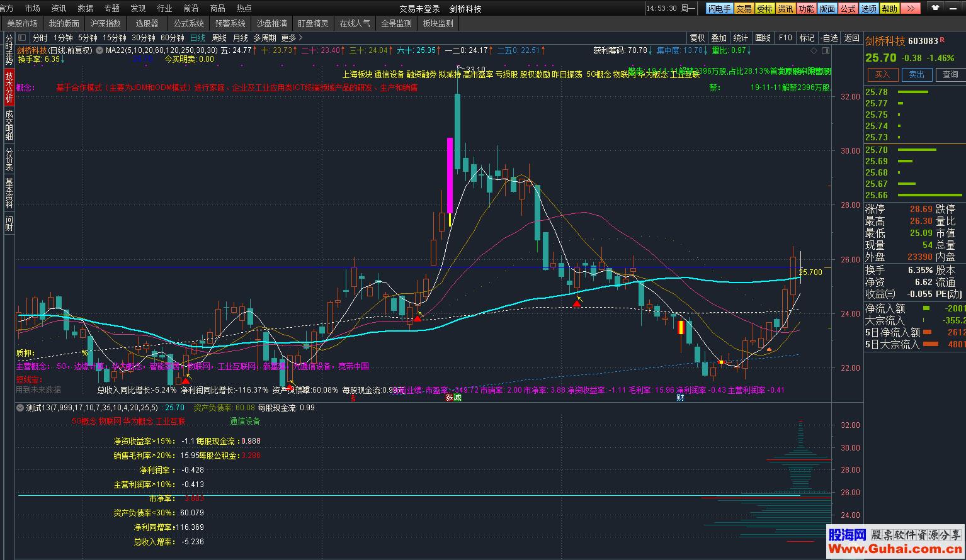966x560 pixels.
Task: Click the 功能 toolbar button
Action: click(806, 9)
